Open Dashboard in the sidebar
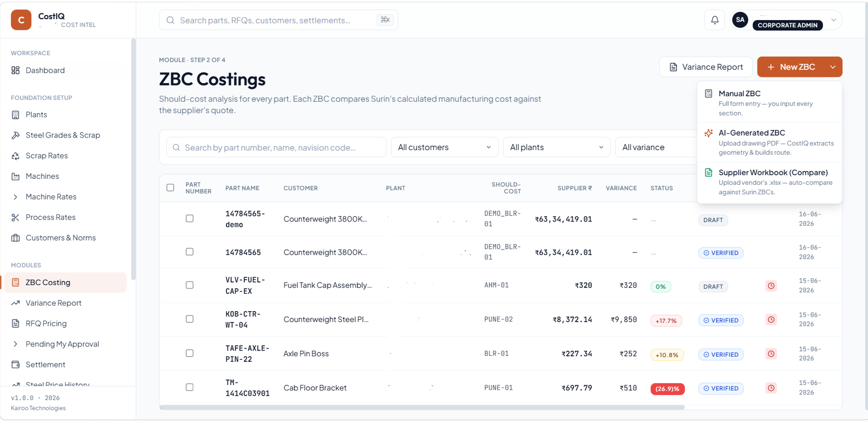The height and width of the screenshot is (421, 868). tap(66, 70)
